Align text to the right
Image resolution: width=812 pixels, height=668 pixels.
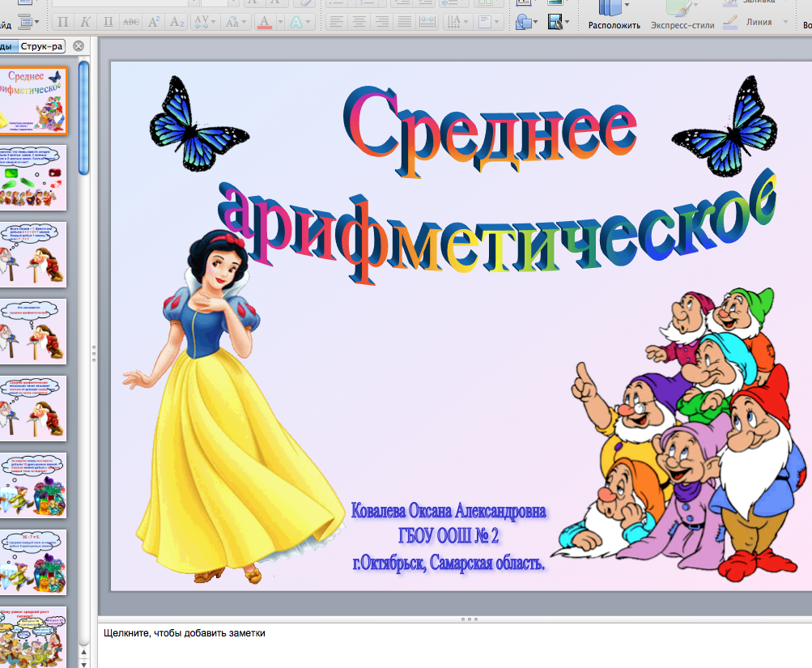[x=381, y=23]
